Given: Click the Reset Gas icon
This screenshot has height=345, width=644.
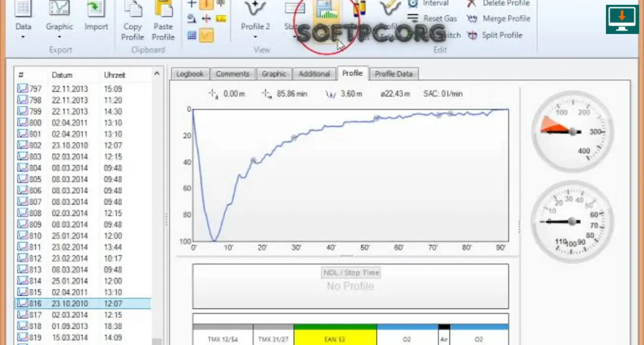Looking at the screenshot, I should tap(413, 18).
